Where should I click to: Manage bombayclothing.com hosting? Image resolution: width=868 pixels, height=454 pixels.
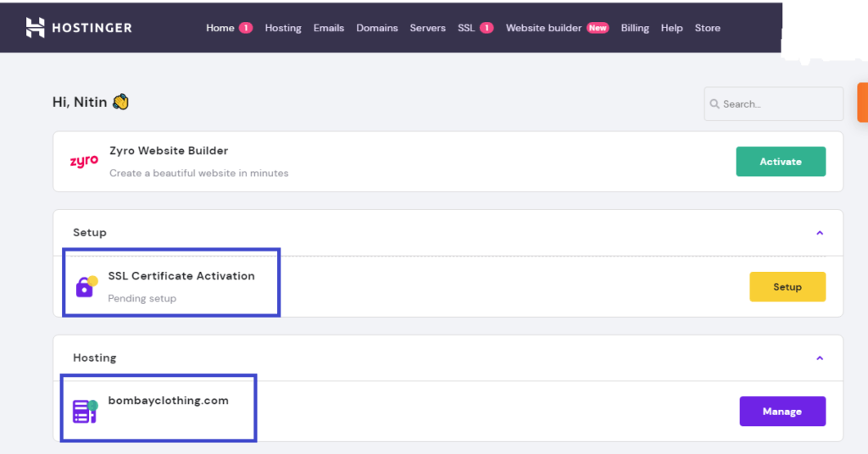(x=782, y=411)
